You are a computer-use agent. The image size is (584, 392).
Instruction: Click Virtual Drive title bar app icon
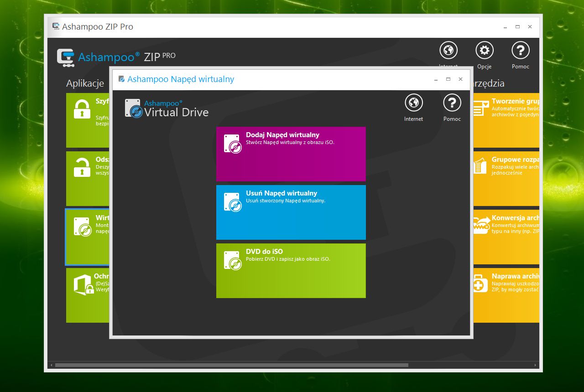point(121,79)
